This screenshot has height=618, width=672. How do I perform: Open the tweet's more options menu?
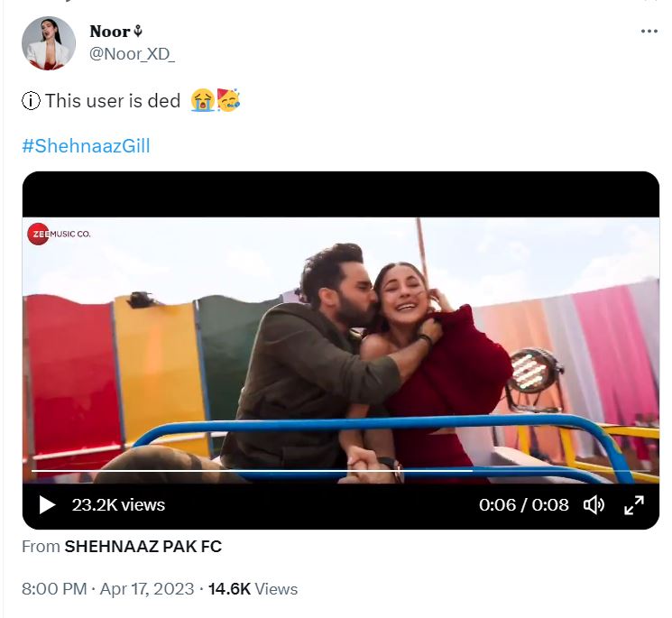click(649, 32)
